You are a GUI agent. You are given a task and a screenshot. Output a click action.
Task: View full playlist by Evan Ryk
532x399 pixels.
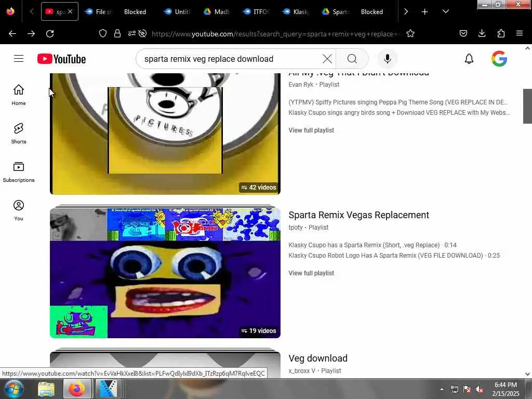point(311,130)
